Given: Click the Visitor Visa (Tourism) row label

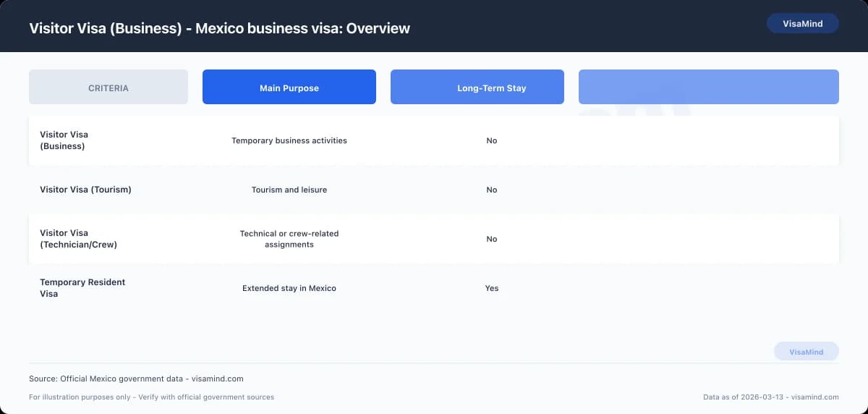Looking at the screenshot, I should pyautogui.click(x=85, y=190).
